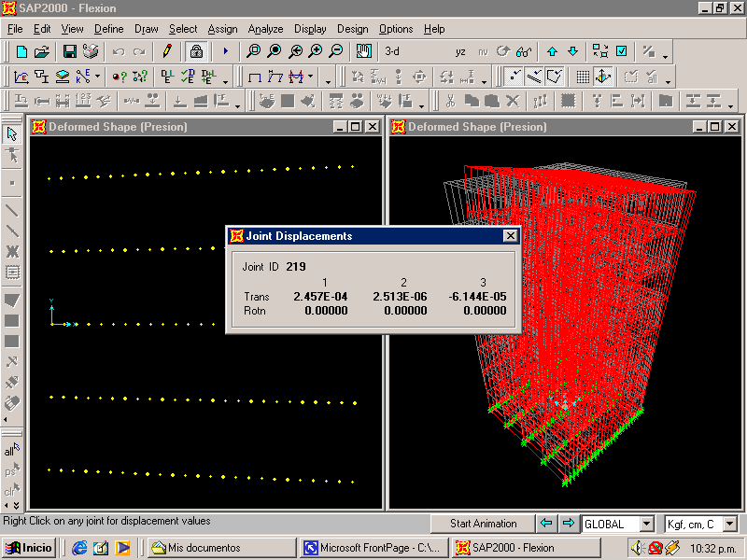The width and height of the screenshot is (747, 560).
Task: Expand define toolbar overflow after D+L icon
Action: point(226,82)
